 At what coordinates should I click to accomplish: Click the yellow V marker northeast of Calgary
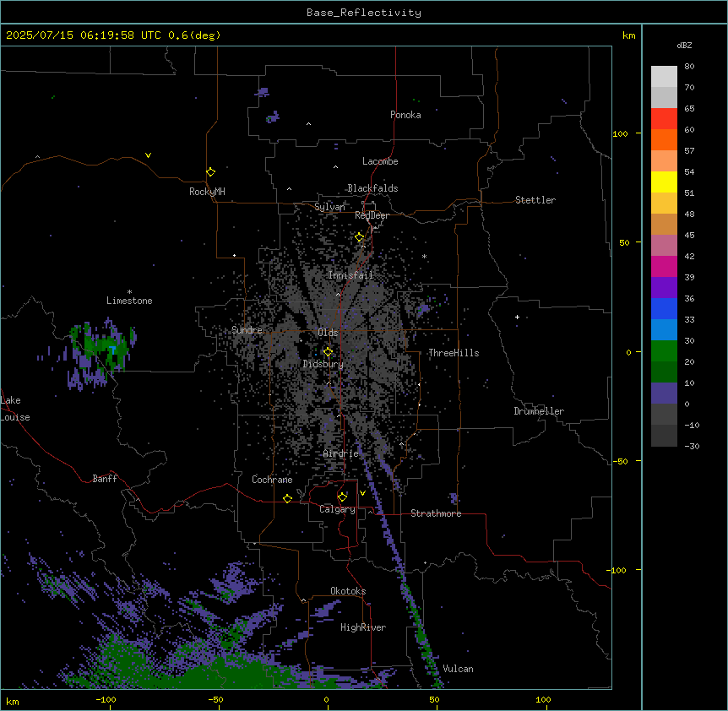click(362, 493)
